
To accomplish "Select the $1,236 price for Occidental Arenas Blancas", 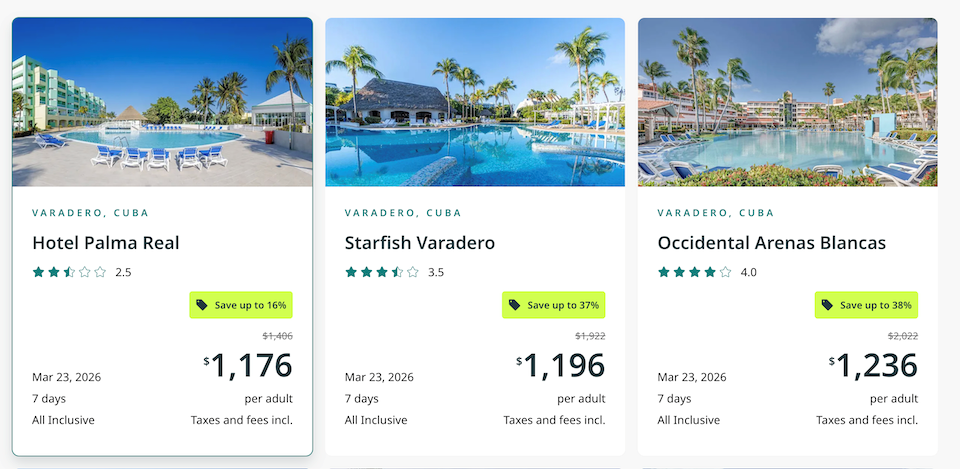I will (x=874, y=366).
